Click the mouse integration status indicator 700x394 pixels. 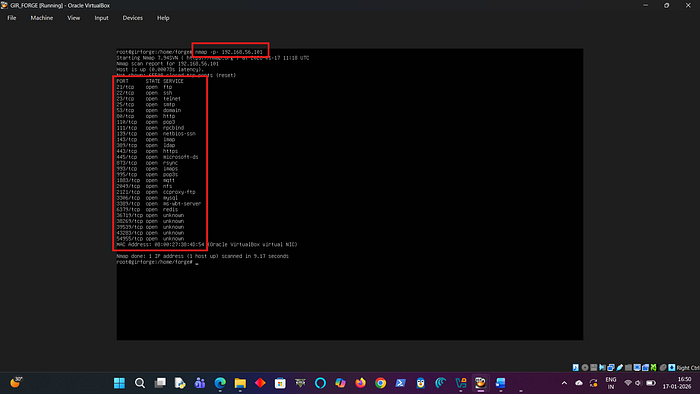point(663,367)
